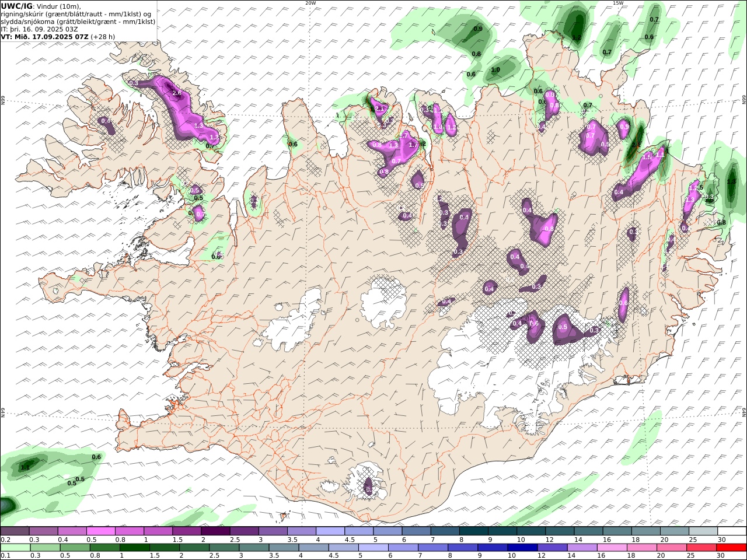Screen dimensions: 747x560
Task: Click the 1.1 rain value in the southwest ocean
Action: 25,467
